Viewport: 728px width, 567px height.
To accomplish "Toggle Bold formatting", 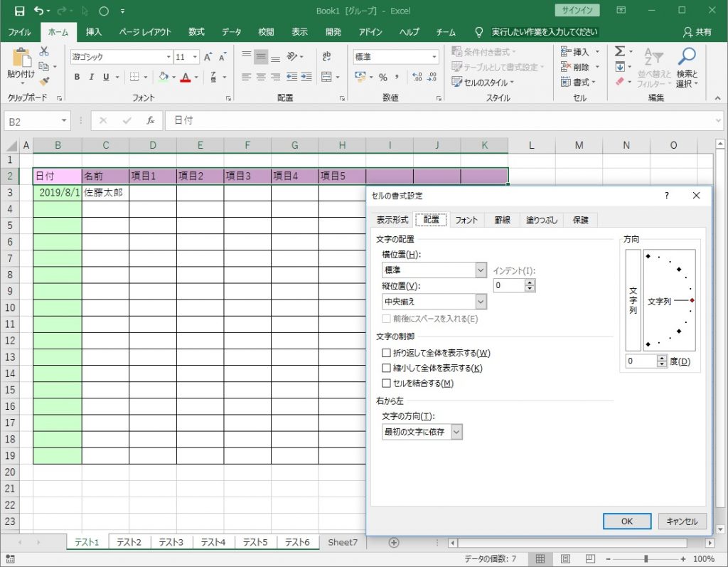I will 77,77.
